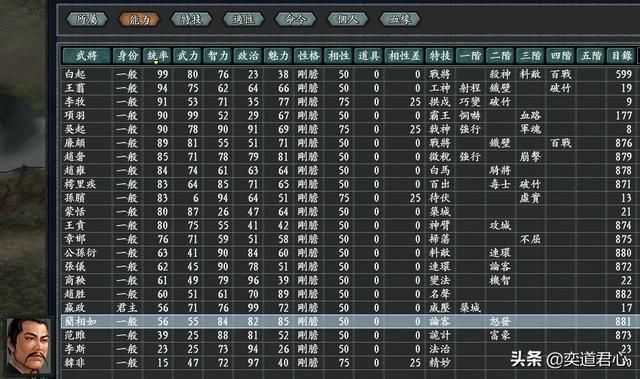Click the 五階 column header
The height and width of the screenshot is (379, 640).
click(591, 55)
